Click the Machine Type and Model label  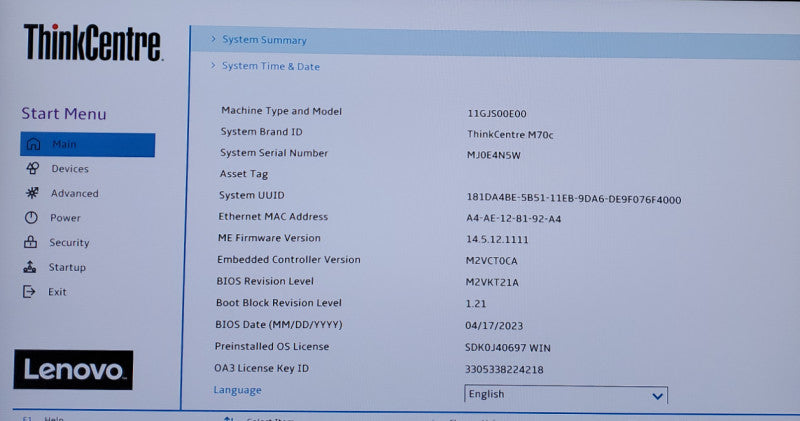point(281,111)
